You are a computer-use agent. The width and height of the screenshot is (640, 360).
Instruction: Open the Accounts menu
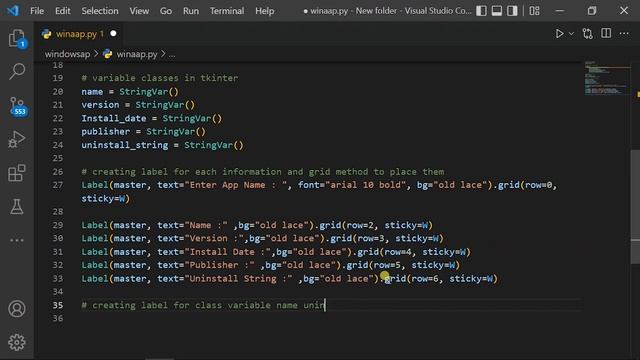click(17, 309)
